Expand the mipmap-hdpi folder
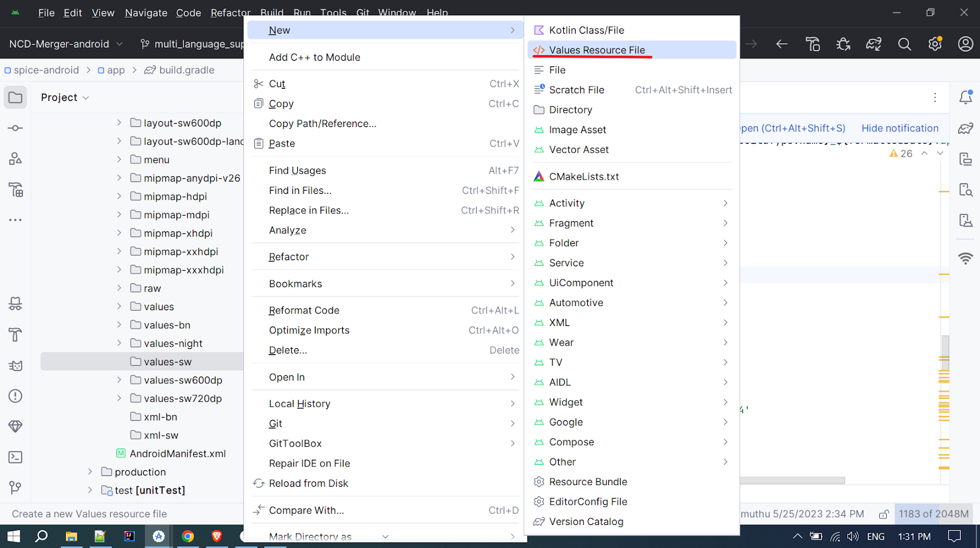The image size is (980, 548). 119,196
